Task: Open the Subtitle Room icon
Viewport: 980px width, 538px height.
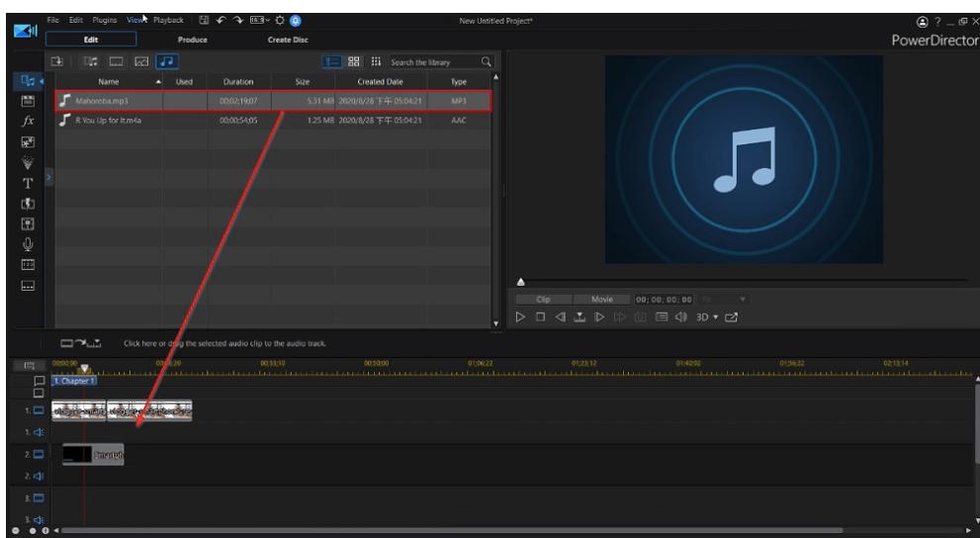Action: [28, 286]
